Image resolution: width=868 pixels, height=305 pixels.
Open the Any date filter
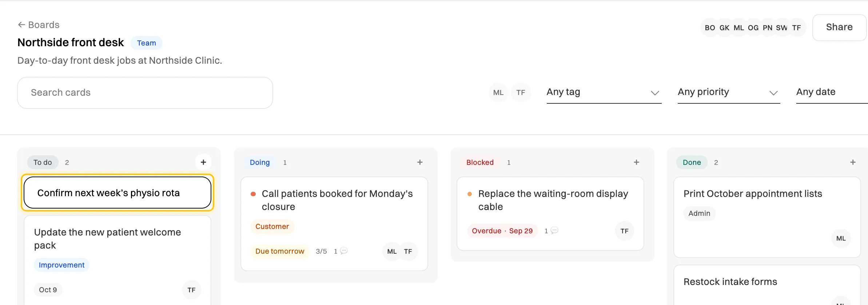(x=832, y=92)
